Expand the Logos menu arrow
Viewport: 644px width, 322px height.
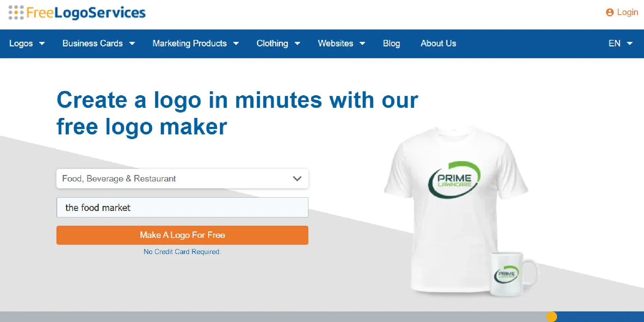[x=42, y=43]
